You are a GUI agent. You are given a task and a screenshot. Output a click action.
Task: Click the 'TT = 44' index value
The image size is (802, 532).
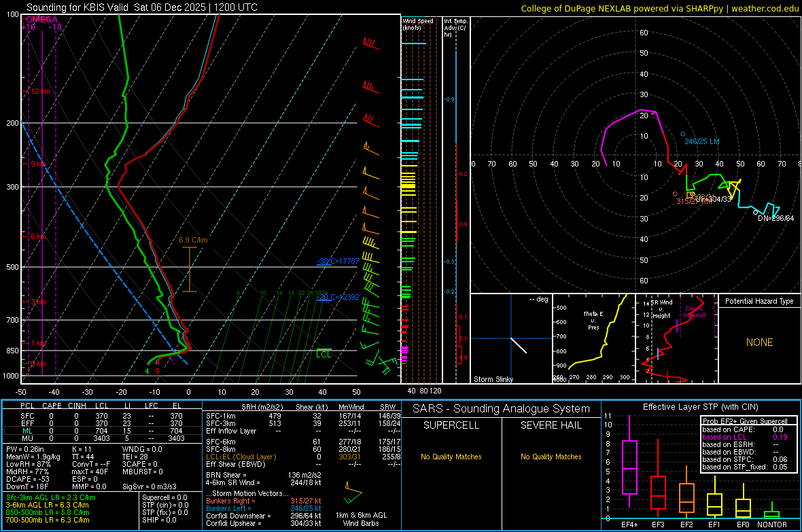tap(83, 457)
